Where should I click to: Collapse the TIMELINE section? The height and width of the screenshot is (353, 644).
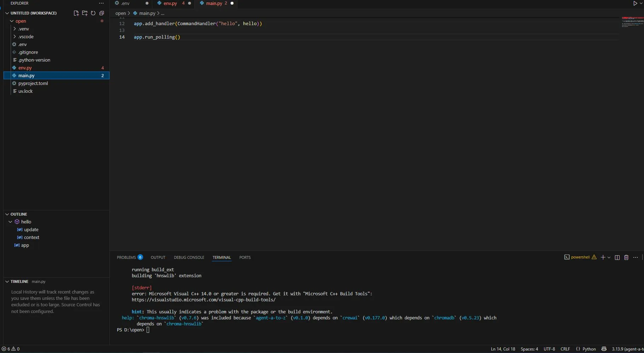(x=7, y=281)
